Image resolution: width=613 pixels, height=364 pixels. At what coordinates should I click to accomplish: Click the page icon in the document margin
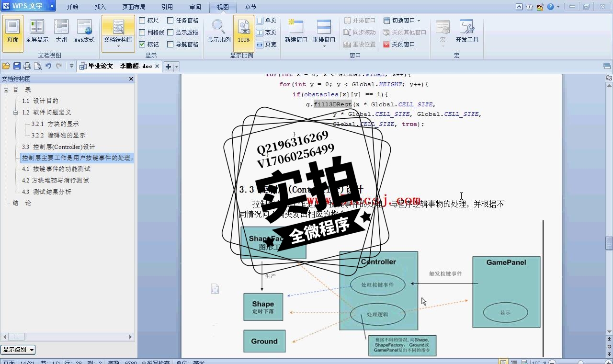215,288
